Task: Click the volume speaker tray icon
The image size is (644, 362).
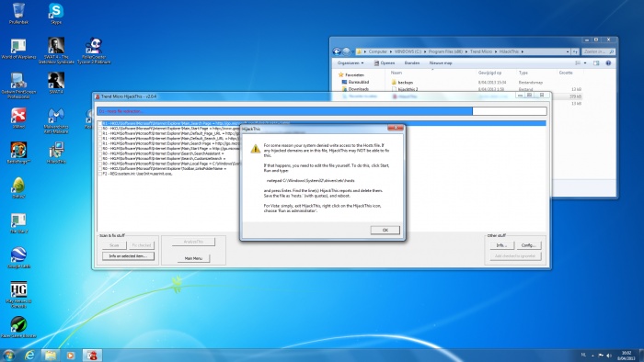Action: pyautogui.click(x=609, y=355)
